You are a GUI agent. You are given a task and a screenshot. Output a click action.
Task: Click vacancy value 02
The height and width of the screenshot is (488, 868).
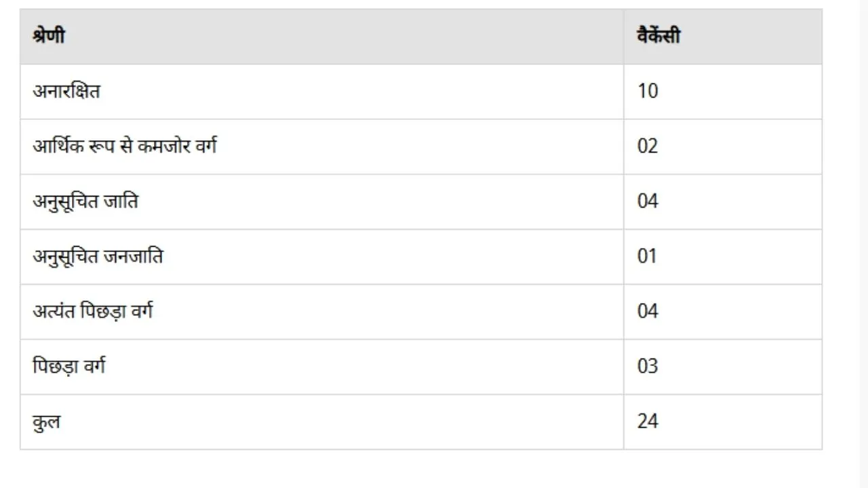tap(648, 146)
